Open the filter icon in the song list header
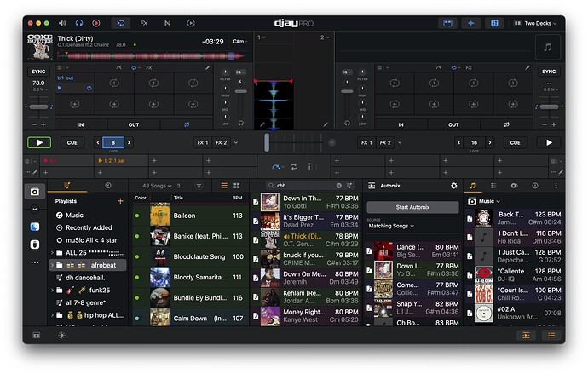This screenshot has width=588, height=374. click(x=199, y=185)
